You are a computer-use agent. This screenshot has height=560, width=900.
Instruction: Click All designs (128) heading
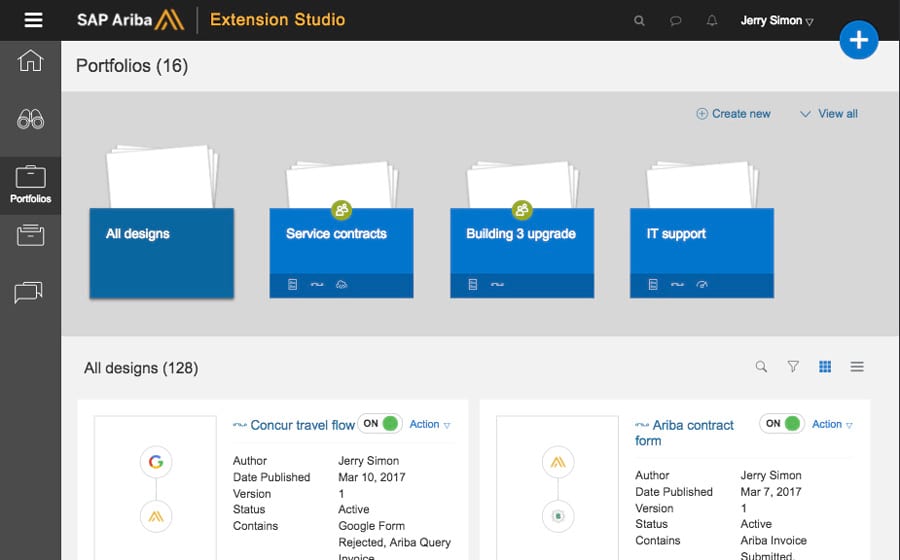point(141,368)
